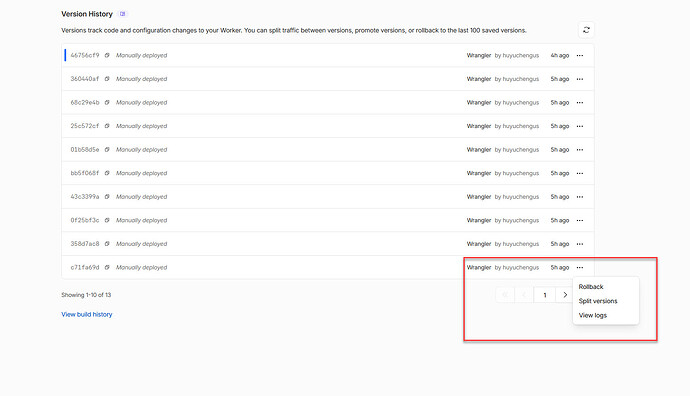Select version hash 43c3399a

(x=85, y=197)
